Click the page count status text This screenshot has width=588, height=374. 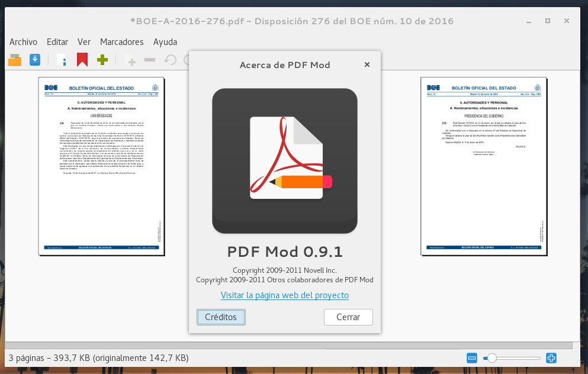point(99,358)
